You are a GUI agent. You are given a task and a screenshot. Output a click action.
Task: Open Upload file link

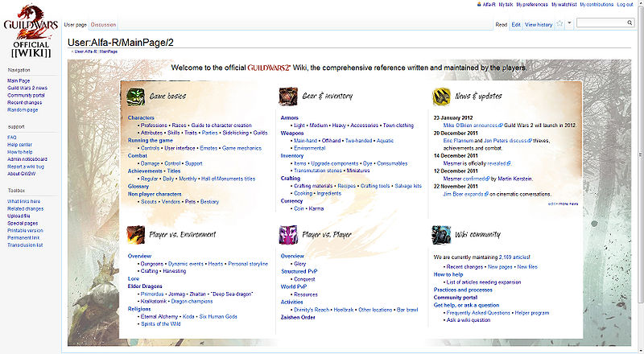(x=19, y=216)
